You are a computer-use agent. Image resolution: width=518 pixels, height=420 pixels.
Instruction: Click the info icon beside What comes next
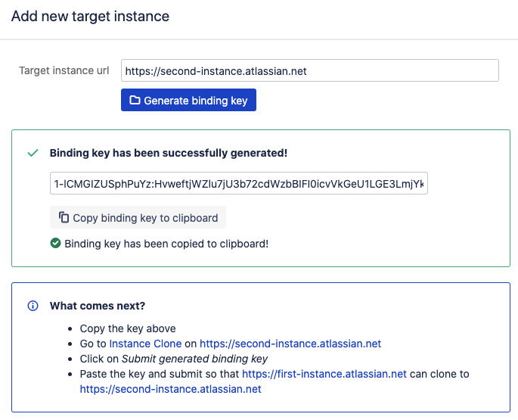pyautogui.click(x=33, y=306)
